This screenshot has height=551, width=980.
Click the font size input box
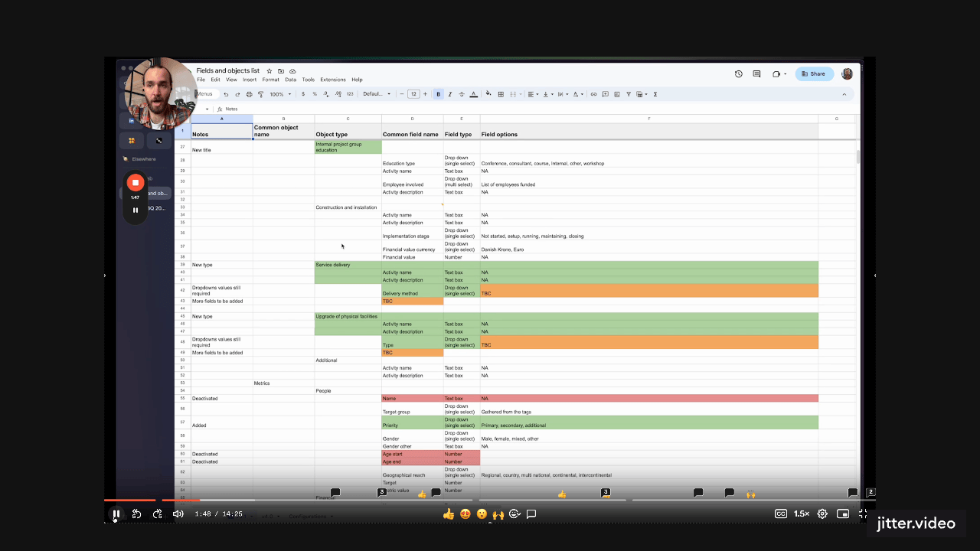[x=413, y=94]
